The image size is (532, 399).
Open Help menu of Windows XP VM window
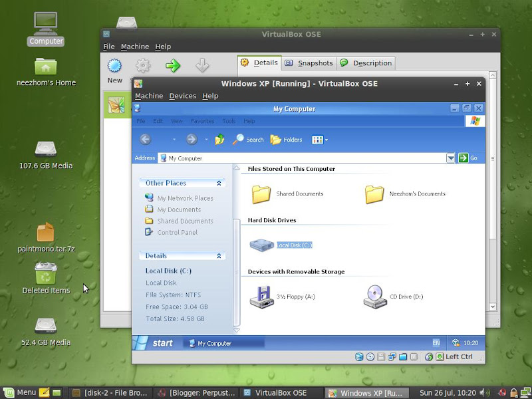click(210, 96)
